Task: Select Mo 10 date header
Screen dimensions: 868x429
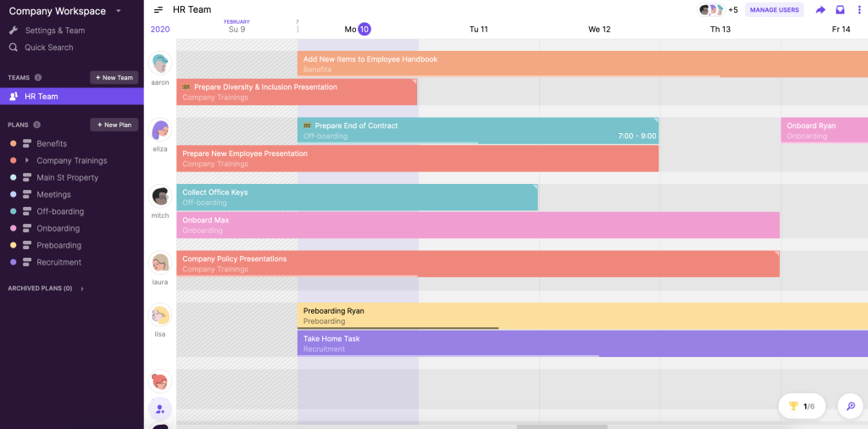Action: 358,30
